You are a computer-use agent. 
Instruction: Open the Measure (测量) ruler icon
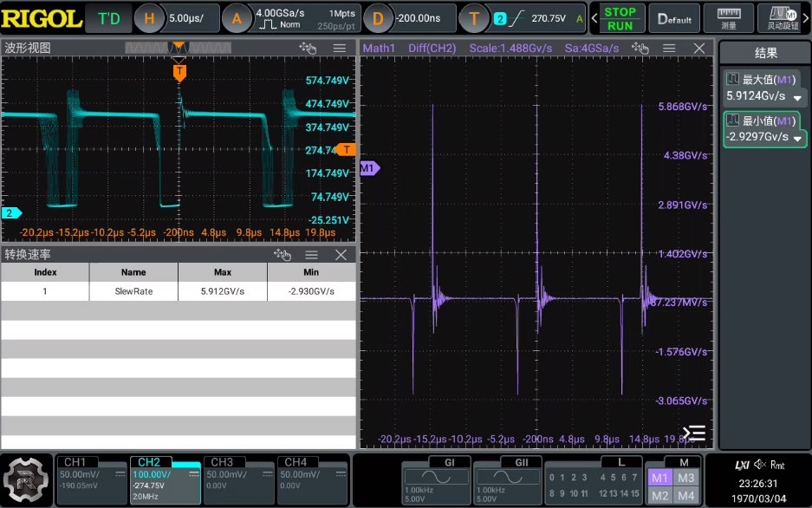click(x=728, y=19)
